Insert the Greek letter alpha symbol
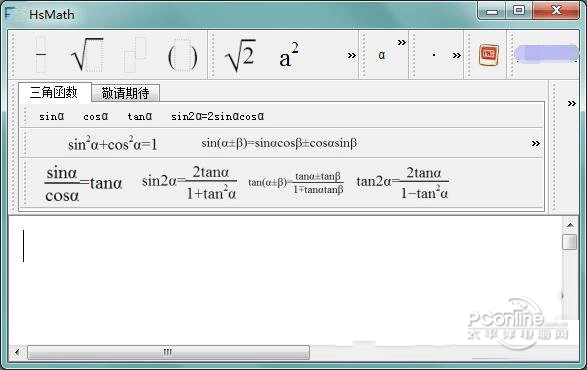The width and height of the screenshot is (587, 370). tap(381, 55)
